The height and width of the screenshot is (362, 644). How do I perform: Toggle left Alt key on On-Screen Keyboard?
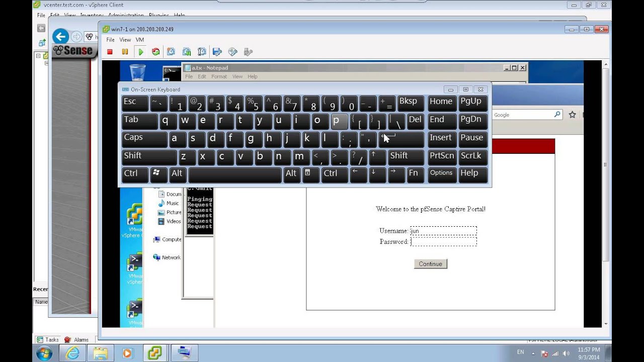178,175
